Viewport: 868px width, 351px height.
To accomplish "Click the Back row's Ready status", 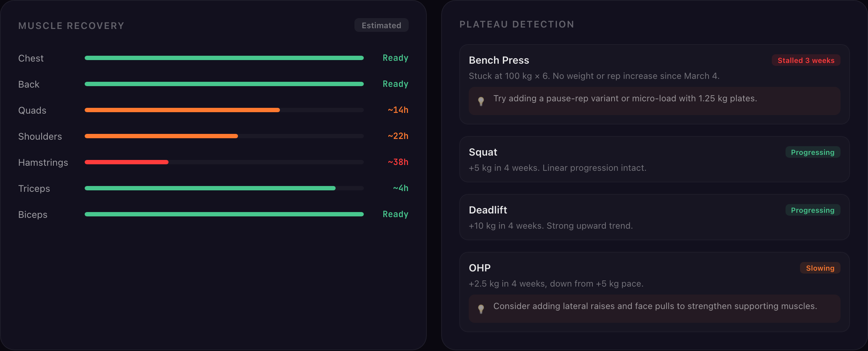I will point(395,84).
